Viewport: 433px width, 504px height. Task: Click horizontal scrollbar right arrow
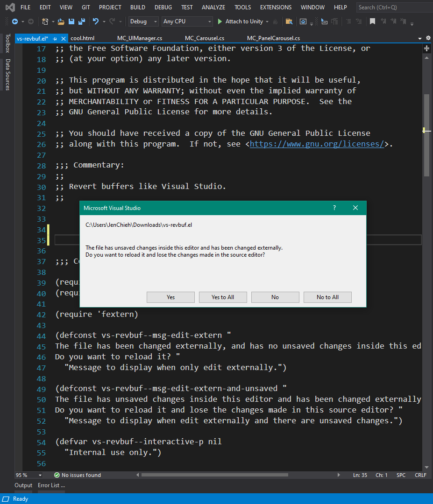pyautogui.click(x=339, y=475)
